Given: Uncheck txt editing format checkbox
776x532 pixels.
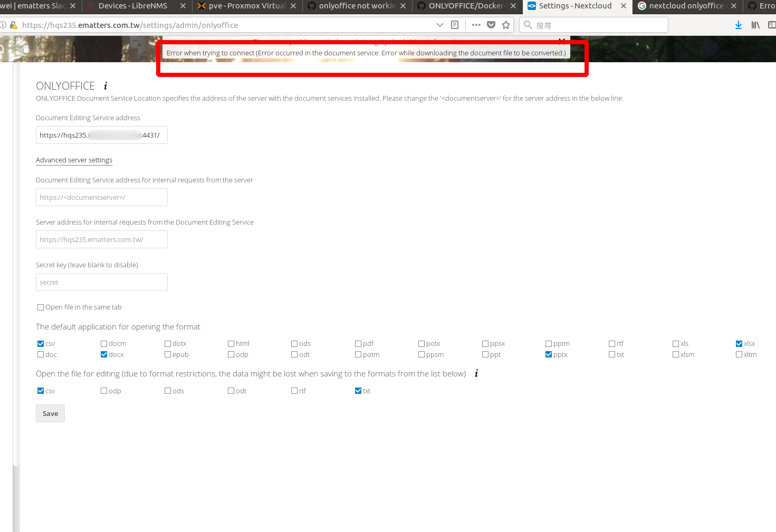Looking at the screenshot, I should (358, 391).
